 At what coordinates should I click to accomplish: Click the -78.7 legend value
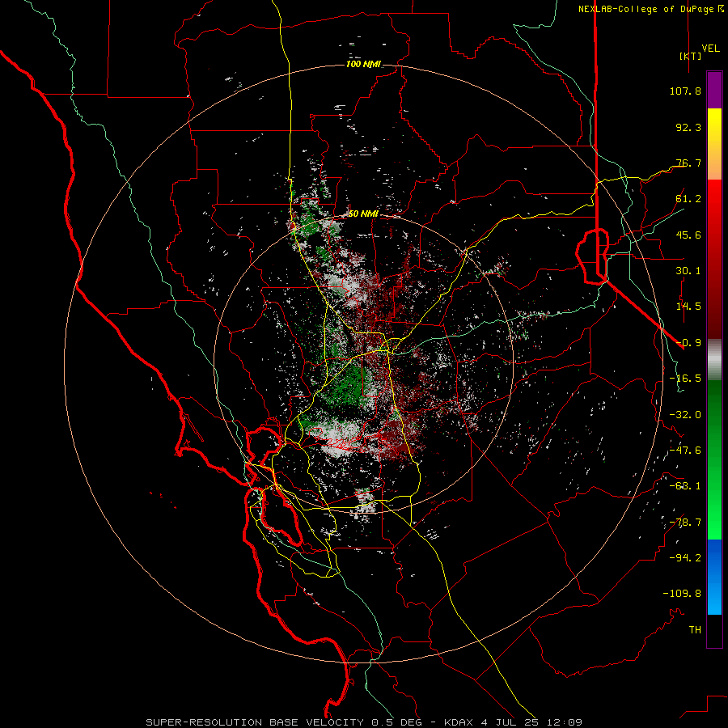point(685,523)
